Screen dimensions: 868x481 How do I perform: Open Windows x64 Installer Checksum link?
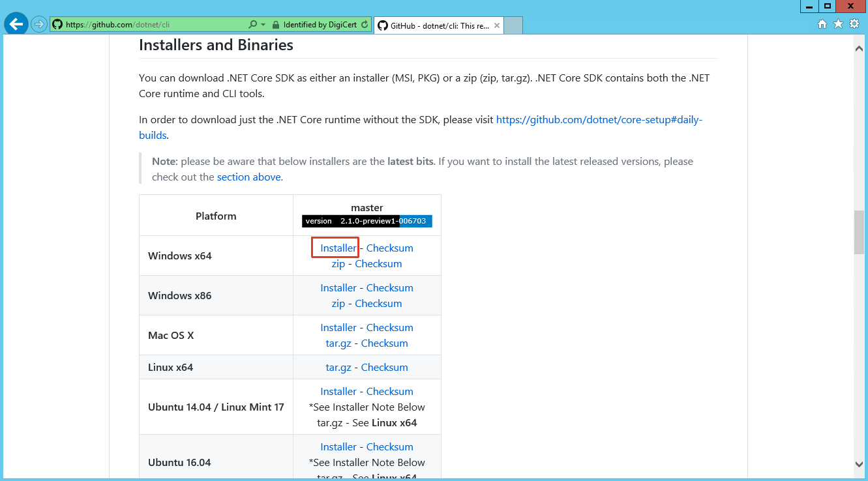click(389, 248)
